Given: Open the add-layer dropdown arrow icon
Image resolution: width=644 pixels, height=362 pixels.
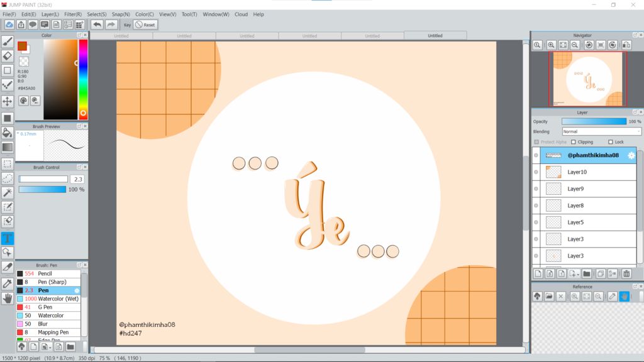Looking at the screenshot, I should (574, 274).
